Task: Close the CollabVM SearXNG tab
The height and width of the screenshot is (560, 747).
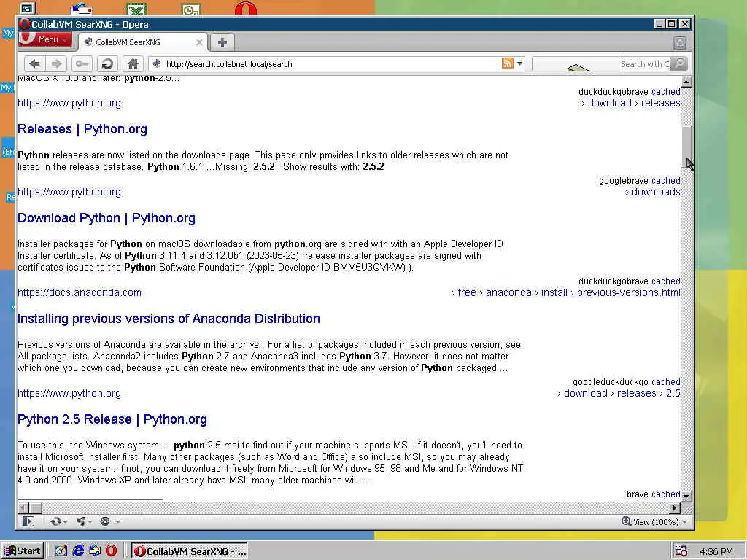Action: (199, 42)
